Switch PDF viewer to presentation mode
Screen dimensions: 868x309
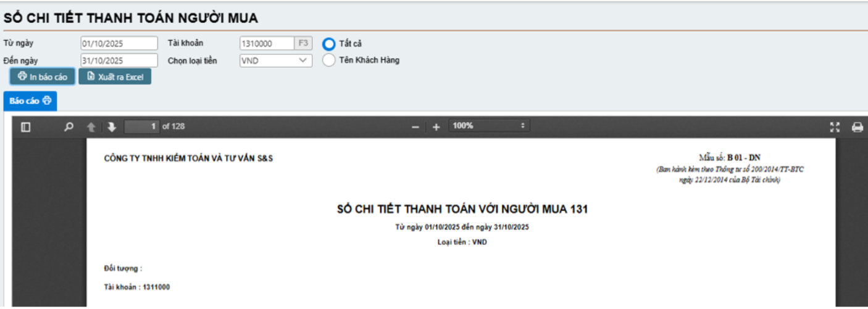[835, 127]
